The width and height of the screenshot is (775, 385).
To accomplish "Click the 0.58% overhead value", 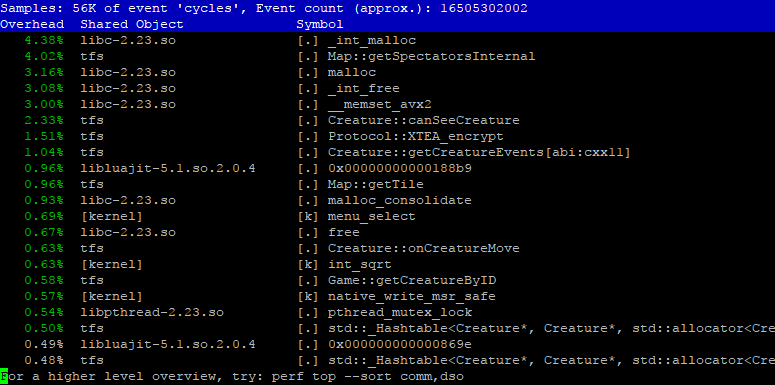I will pyautogui.click(x=44, y=281).
